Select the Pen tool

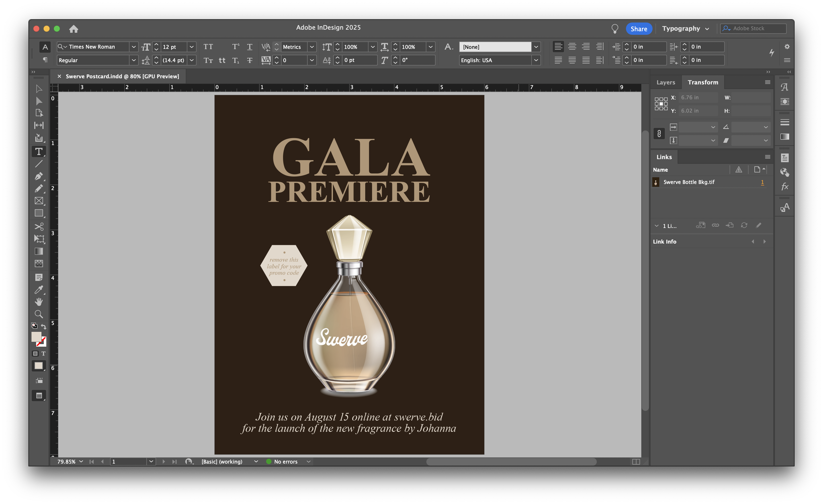(x=39, y=176)
